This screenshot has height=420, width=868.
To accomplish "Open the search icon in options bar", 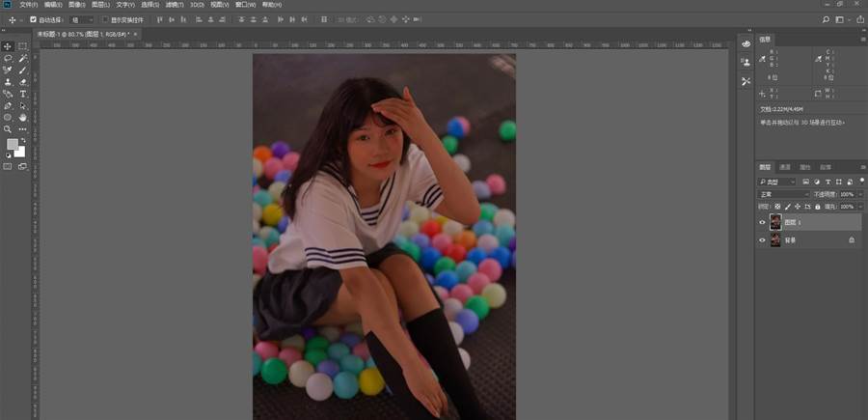I will point(826,18).
